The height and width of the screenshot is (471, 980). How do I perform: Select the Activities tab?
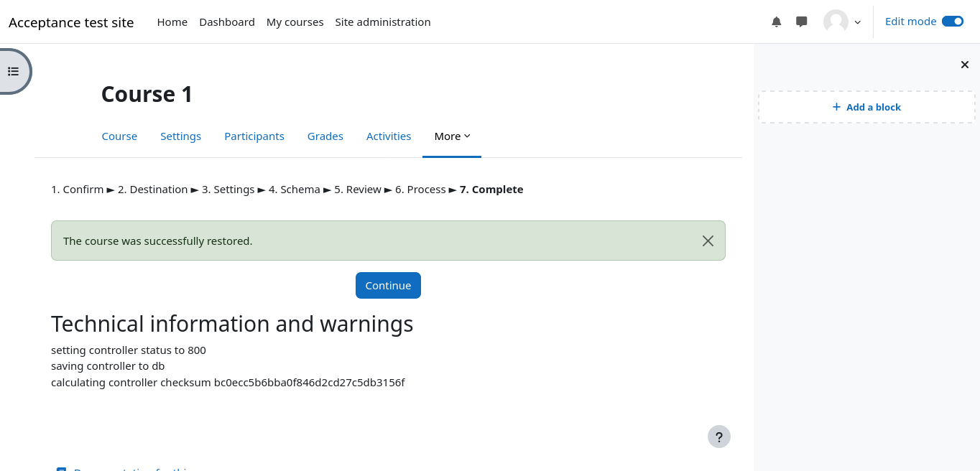[389, 136]
